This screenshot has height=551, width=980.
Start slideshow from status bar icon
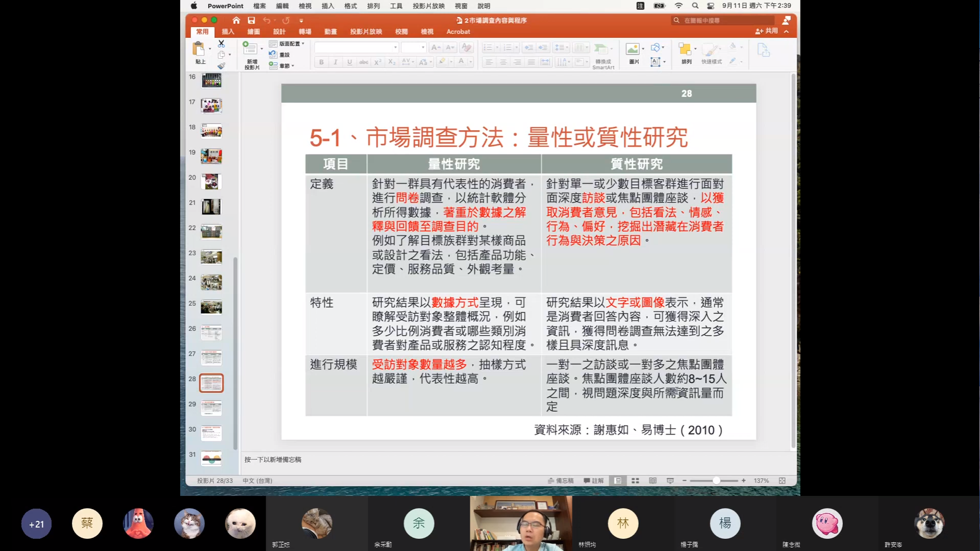pyautogui.click(x=670, y=481)
